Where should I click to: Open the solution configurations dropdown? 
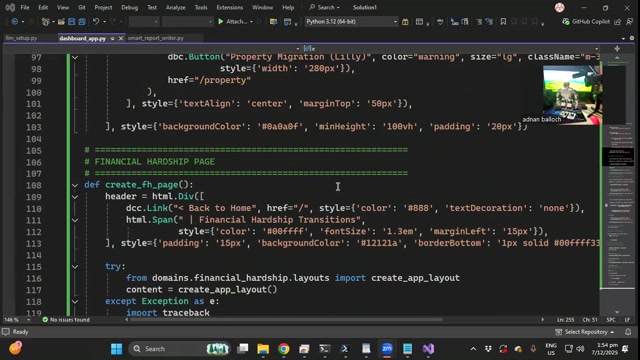click(x=144, y=22)
